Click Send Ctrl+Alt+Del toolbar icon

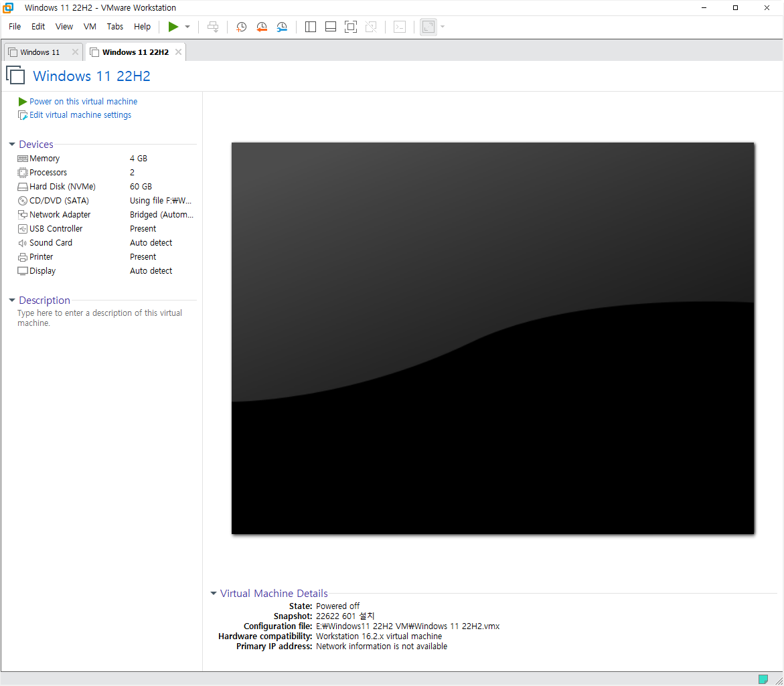pyautogui.click(x=213, y=27)
